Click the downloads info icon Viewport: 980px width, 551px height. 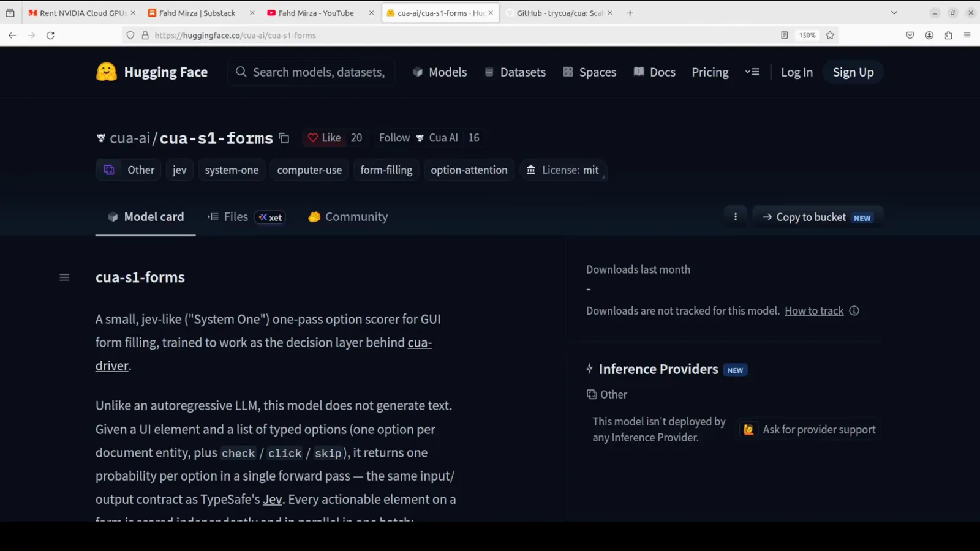point(854,311)
